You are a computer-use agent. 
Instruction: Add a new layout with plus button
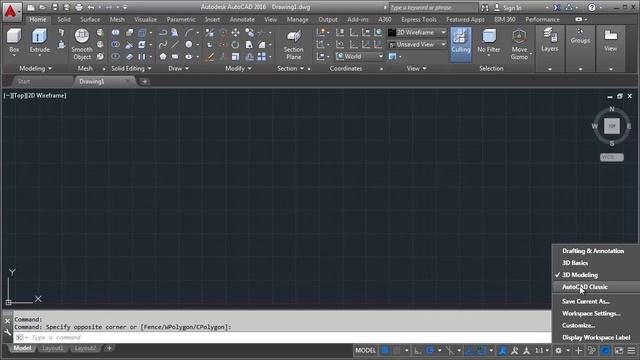tap(109, 348)
